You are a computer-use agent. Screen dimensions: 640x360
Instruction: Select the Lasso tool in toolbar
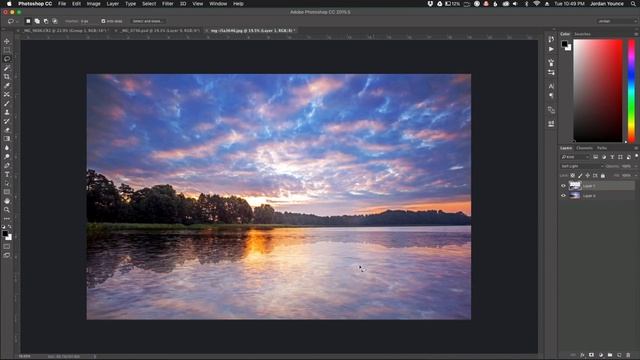click(7, 59)
